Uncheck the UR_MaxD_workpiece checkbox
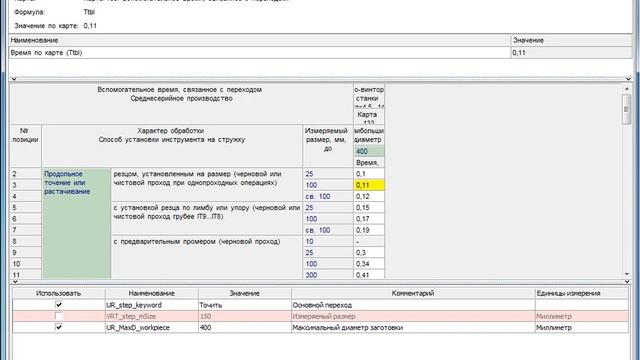This screenshot has width=640, height=360. pos(59,327)
